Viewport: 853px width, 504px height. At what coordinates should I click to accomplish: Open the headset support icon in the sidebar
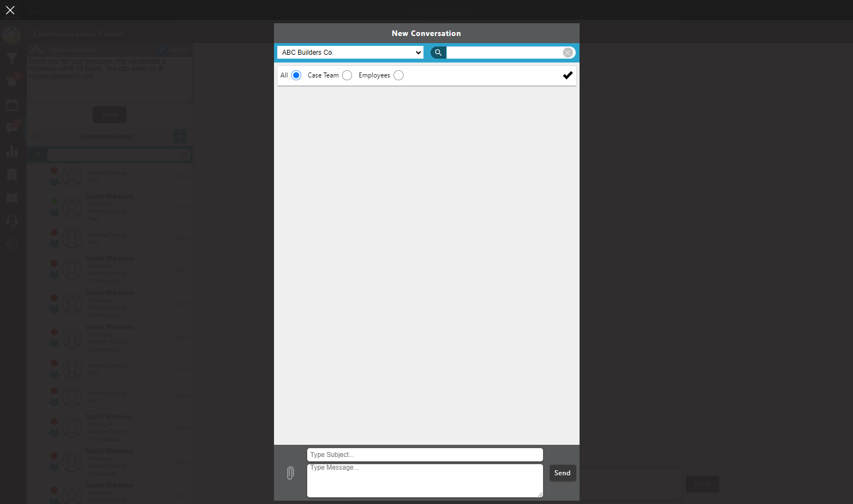(12, 221)
